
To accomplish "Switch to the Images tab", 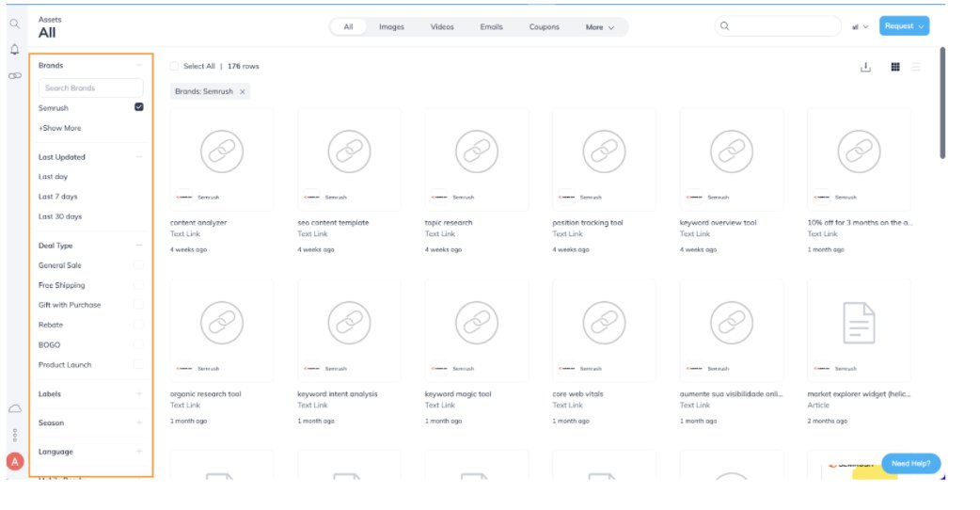I will 391,27.
